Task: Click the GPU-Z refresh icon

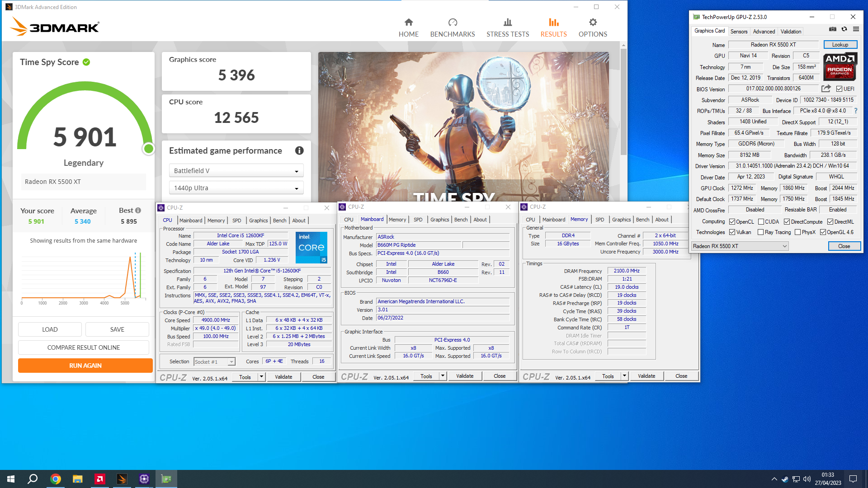Action: point(844,29)
